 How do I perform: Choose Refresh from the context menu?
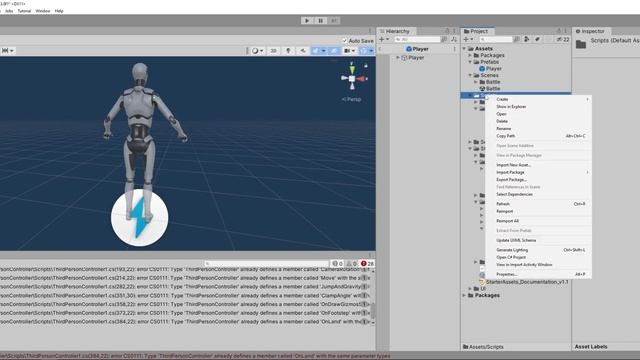click(x=538, y=204)
